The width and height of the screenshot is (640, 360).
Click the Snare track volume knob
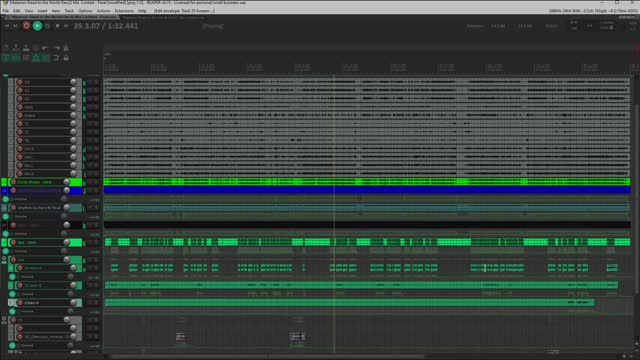click(x=73, y=116)
